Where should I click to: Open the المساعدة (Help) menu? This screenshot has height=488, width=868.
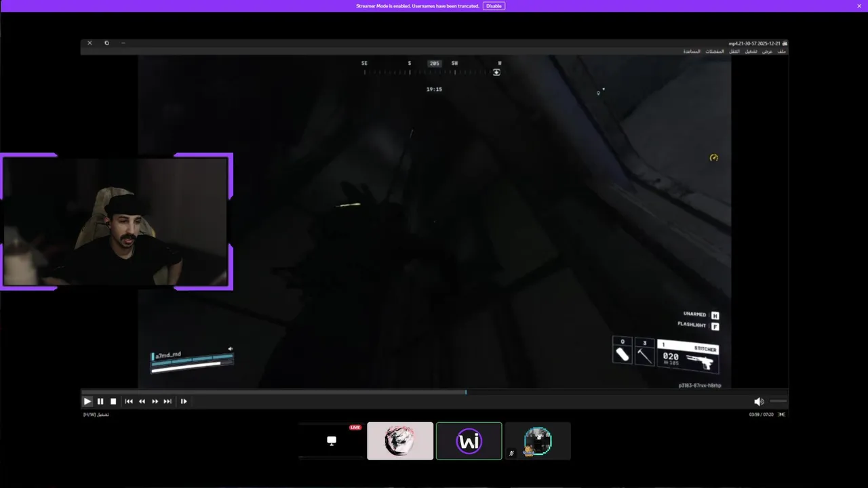click(692, 52)
